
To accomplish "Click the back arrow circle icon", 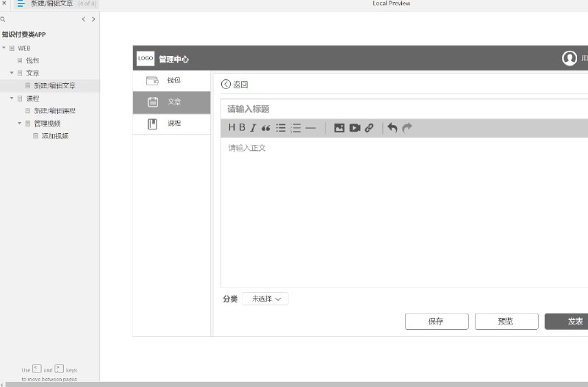I will (x=226, y=84).
